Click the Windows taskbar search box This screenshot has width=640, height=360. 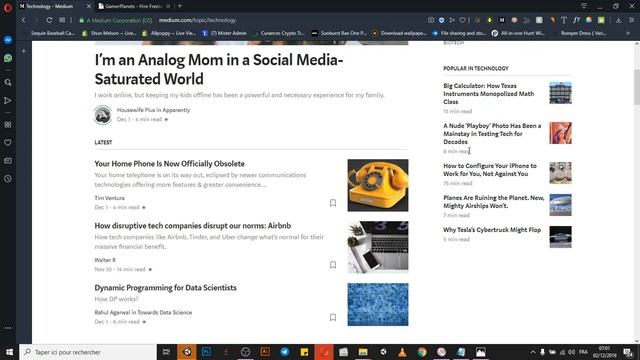(88, 352)
